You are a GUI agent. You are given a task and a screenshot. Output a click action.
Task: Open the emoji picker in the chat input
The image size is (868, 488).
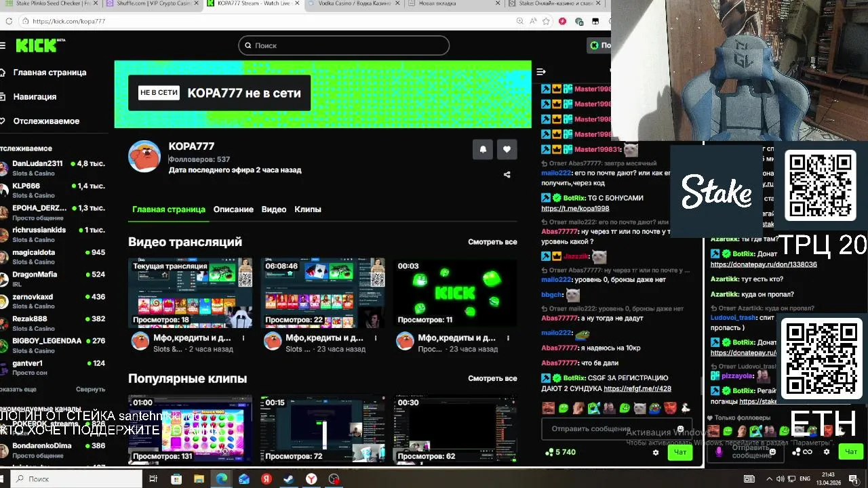[x=680, y=430]
